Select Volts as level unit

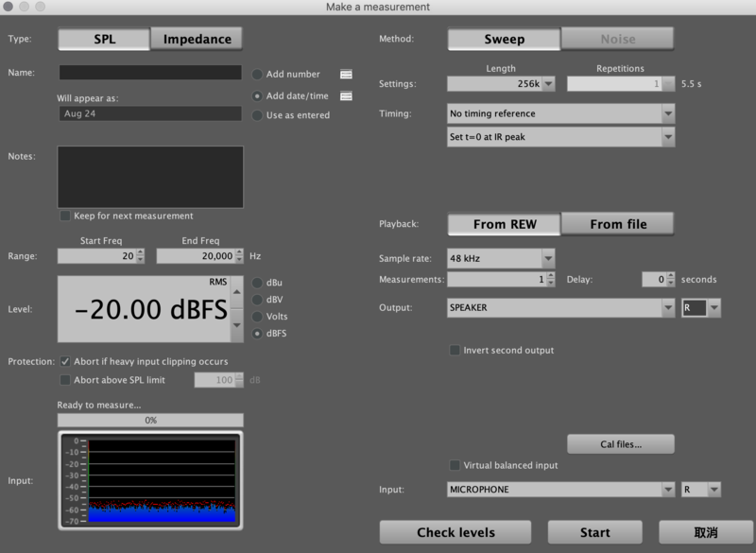point(257,317)
